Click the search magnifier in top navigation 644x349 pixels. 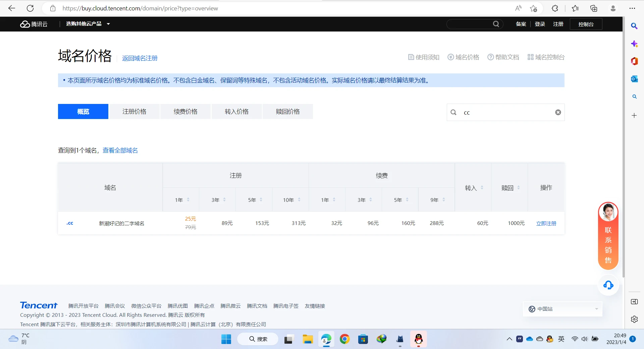click(496, 24)
